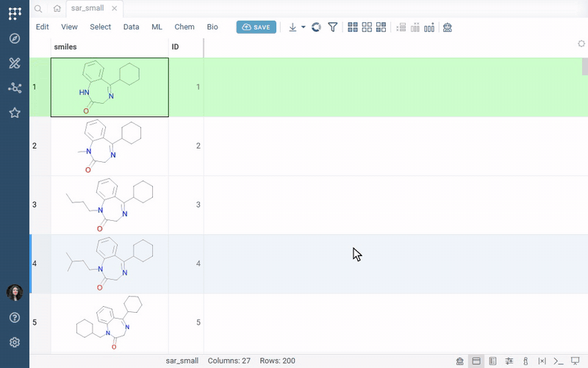This screenshot has width=588, height=368.
Task: Click the empty four-squares grid icon
Action: click(367, 27)
